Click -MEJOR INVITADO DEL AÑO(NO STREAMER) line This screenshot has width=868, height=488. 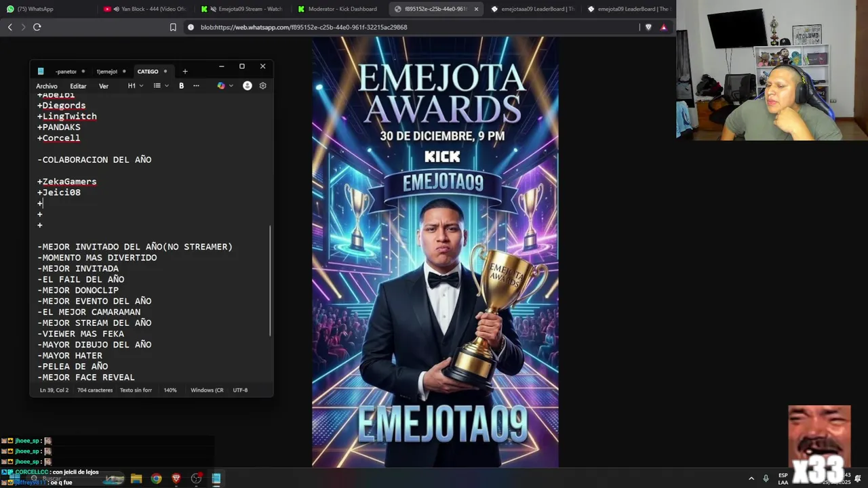[x=135, y=247]
